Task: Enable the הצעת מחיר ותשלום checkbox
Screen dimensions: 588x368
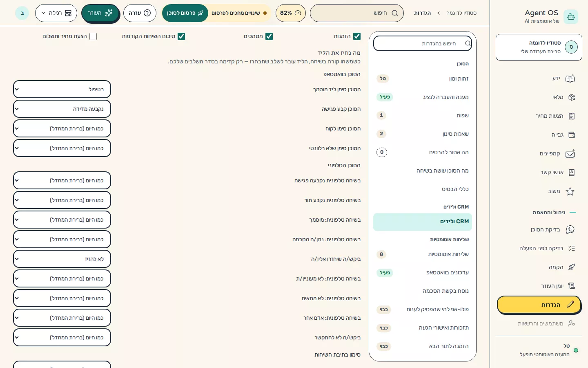Action: (x=93, y=36)
